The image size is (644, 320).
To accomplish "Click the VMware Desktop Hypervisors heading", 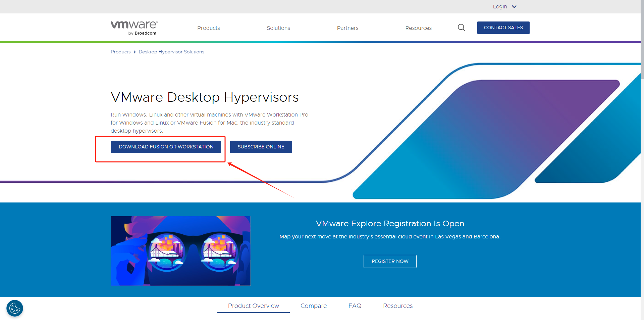I will [x=205, y=97].
